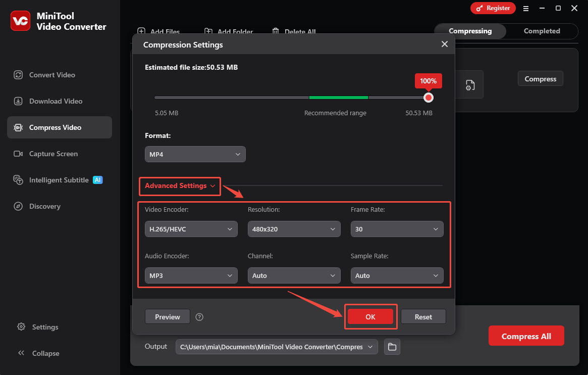This screenshot has width=588, height=375.
Task: Open the output folder browse icon
Action: coord(392,347)
